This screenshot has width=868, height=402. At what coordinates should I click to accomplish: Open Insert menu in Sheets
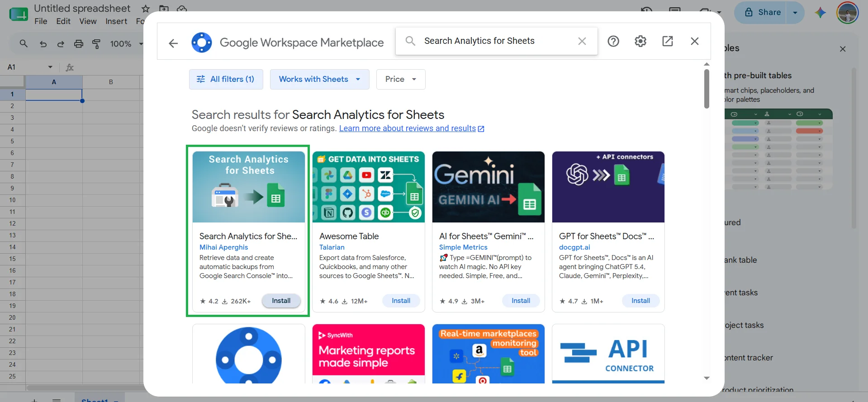point(116,21)
